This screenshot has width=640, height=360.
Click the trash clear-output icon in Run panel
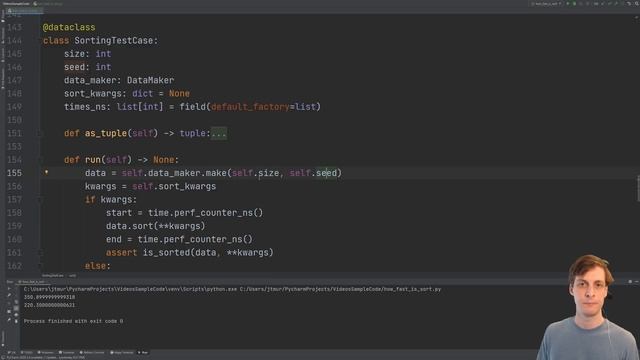pos(16,321)
